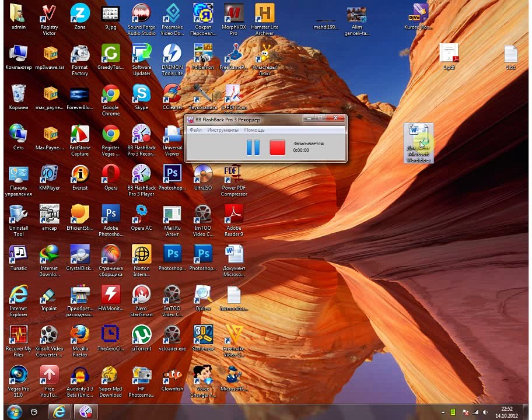Select the Mozilla Firefox shortcut
This screenshot has height=420, width=532.
pos(80,342)
